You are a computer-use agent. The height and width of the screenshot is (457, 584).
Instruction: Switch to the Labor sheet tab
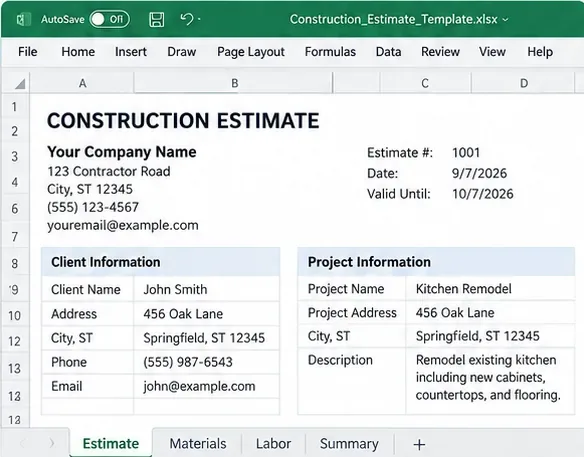click(x=273, y=444)
